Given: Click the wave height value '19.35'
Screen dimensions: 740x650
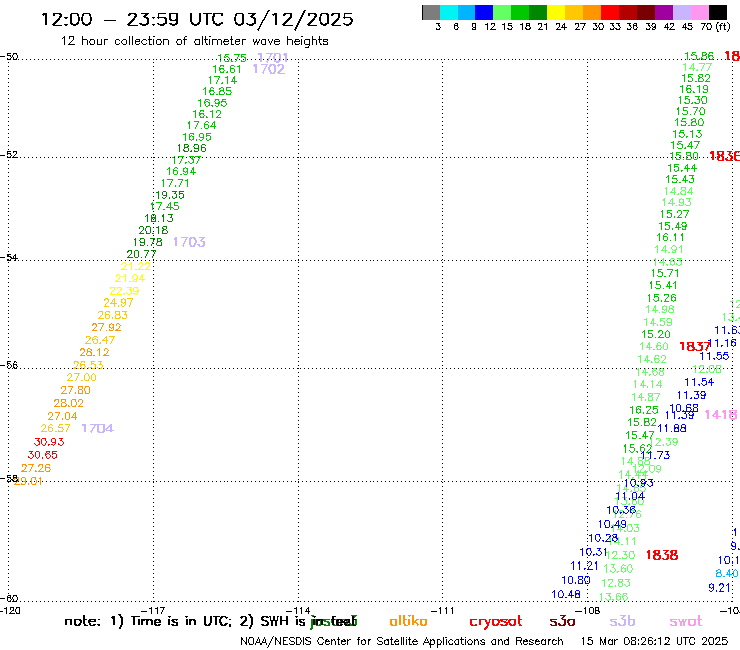Looking at the screenshot, I should coord(170,195).
